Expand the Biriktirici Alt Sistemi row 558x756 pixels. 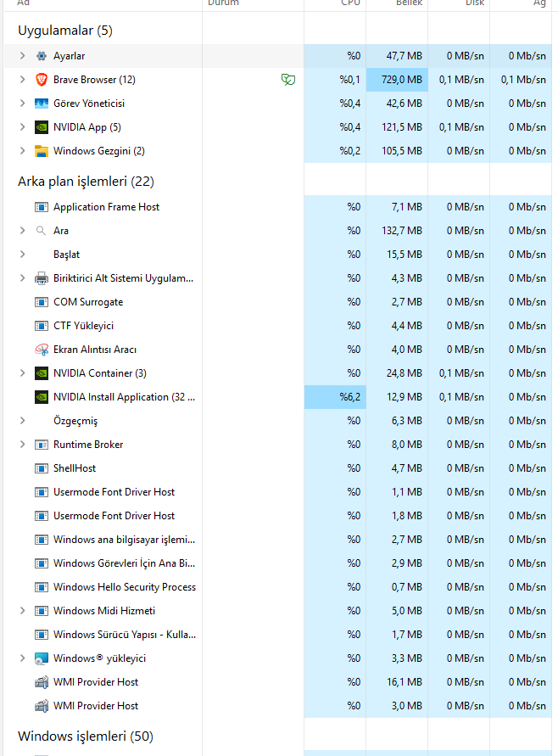point(22,278)
